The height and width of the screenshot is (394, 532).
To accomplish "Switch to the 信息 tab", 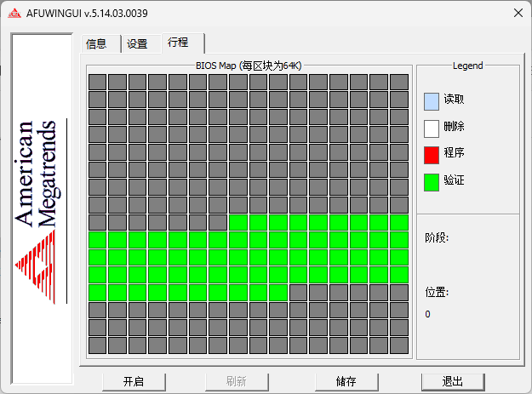I will pyautogui.click(x=101, y=43).
